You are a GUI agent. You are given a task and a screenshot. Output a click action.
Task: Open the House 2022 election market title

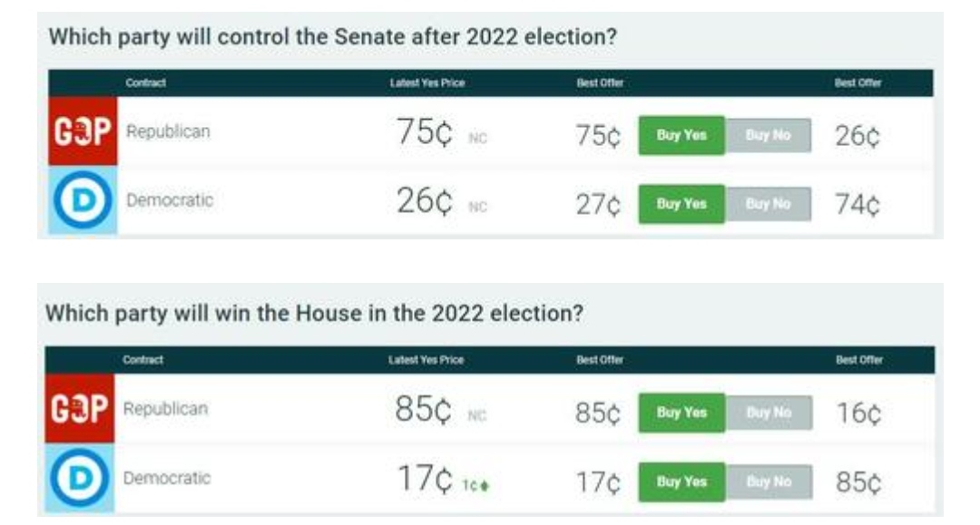tap(314, 314)
